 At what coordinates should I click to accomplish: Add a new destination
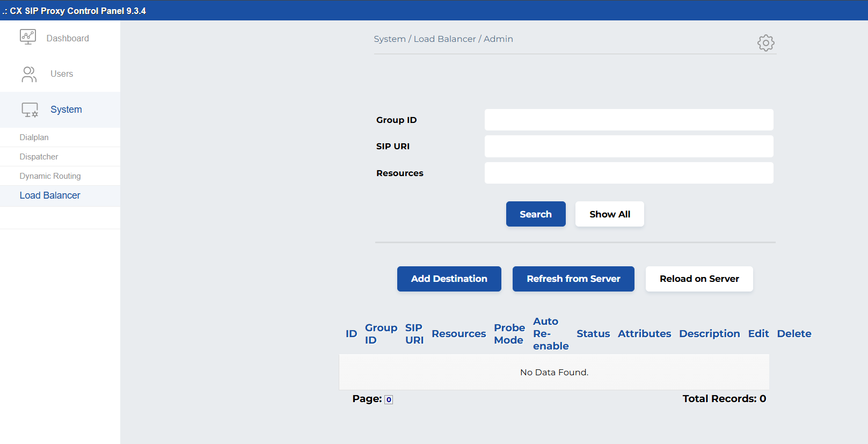[449, 279]
